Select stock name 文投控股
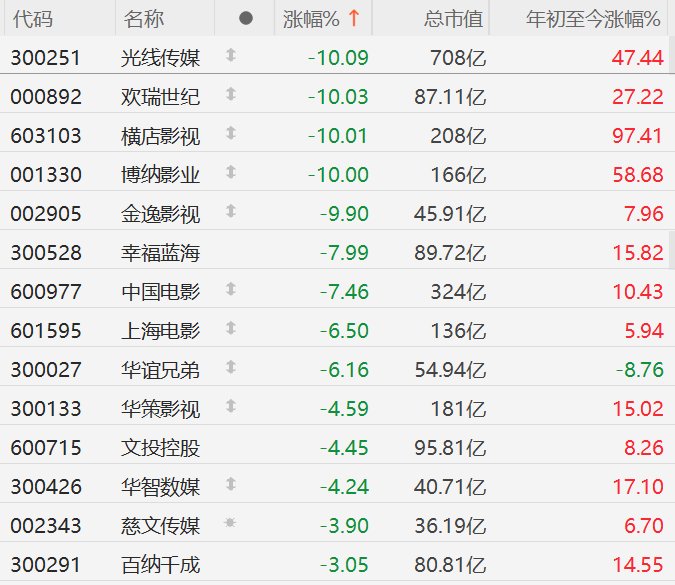The width and height of the screenshot is (675, 585). 160,448
